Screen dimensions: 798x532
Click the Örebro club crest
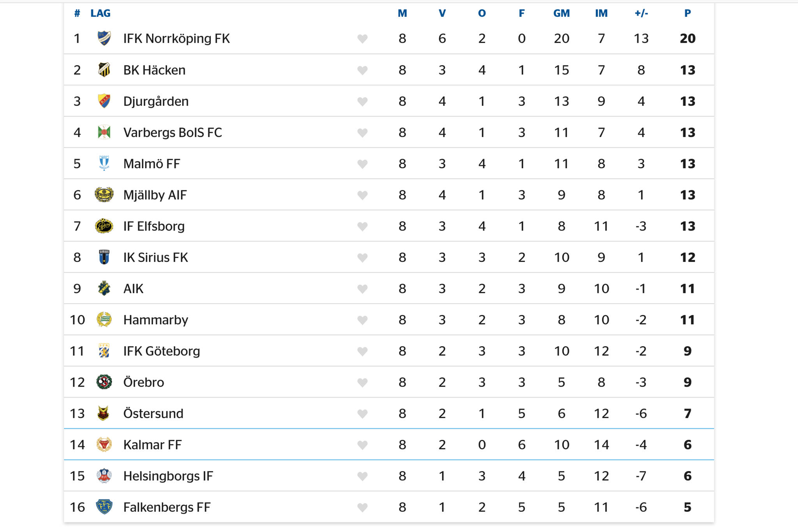tap(104, 382)
